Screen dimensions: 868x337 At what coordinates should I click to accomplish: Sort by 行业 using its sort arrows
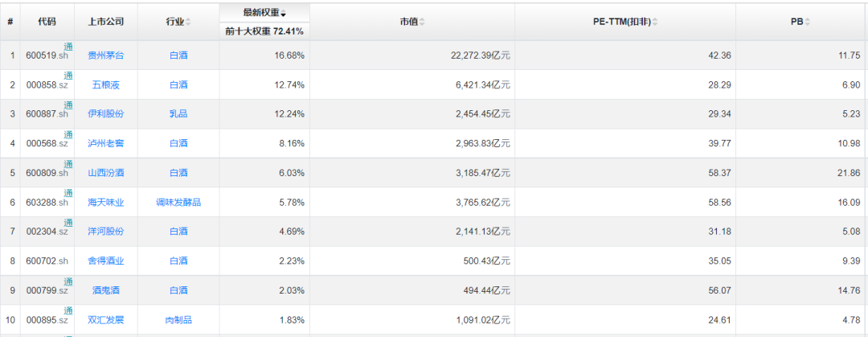pos(189,22)
